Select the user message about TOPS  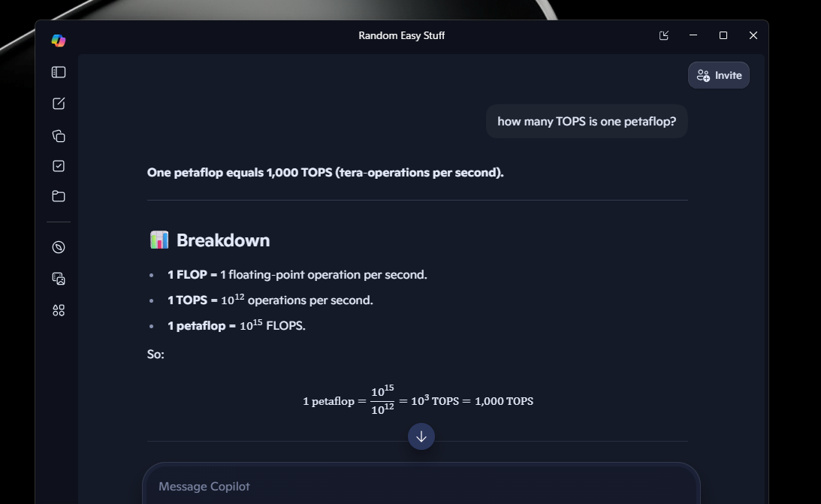pyautogui.click(x=587, y=122)
